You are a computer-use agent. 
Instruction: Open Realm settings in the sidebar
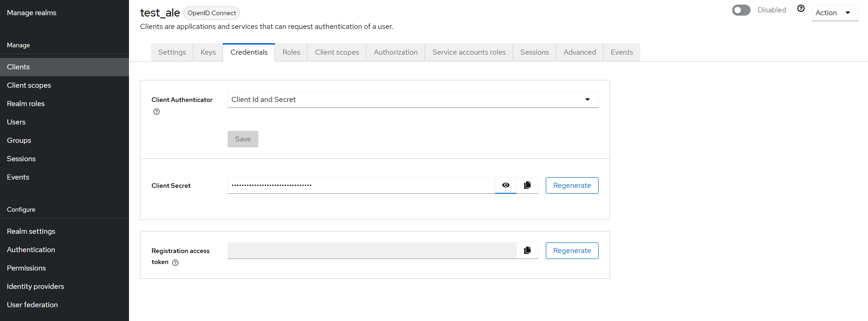(x=31, y=231)
